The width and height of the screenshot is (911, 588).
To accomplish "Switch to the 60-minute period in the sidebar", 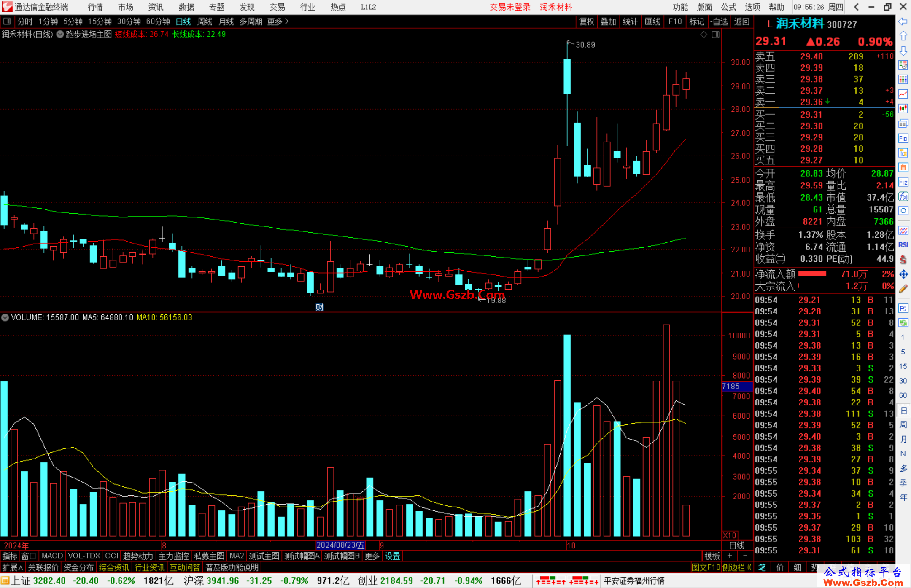I will coord(903,395).
